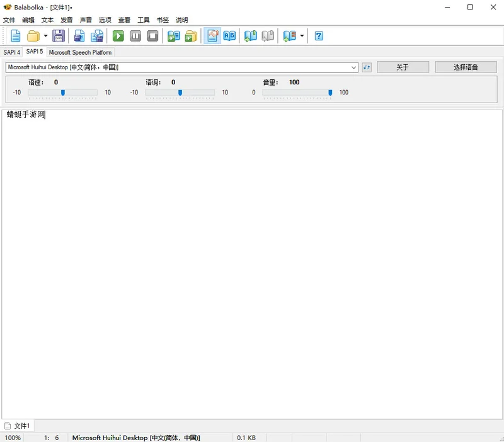
Task: Click the 蜻蜓手游网 text in editor
Action: (x=26, y=115)
